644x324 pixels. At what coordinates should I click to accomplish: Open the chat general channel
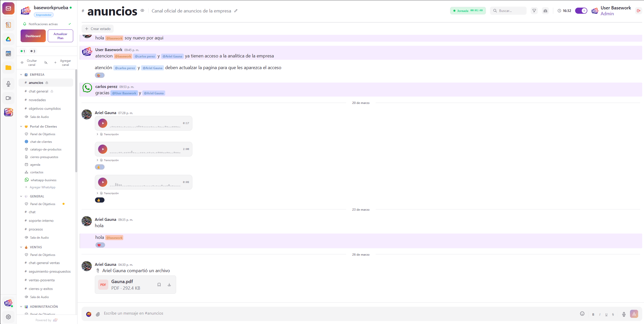coord(38,91)
